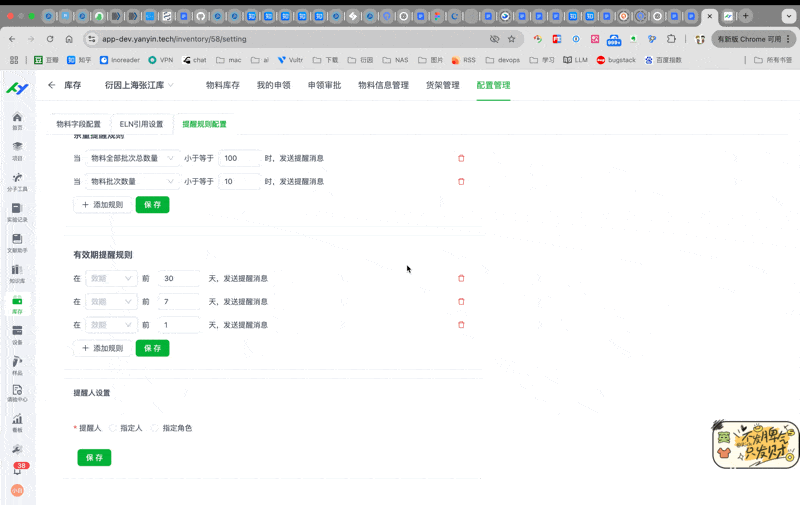Click the app logo at the top of the sidebar
Screen dimensions: 800x505
coord(17,88)
